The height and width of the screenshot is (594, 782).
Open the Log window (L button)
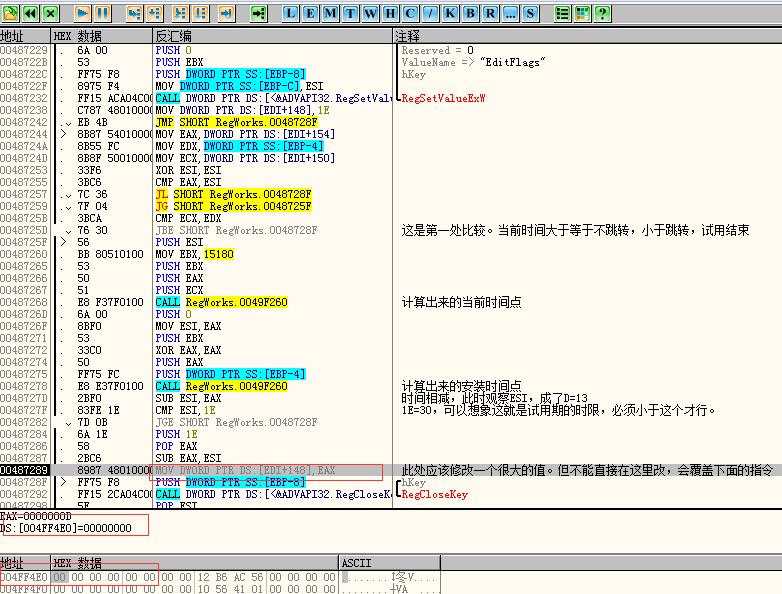click(x=290, y=13)
